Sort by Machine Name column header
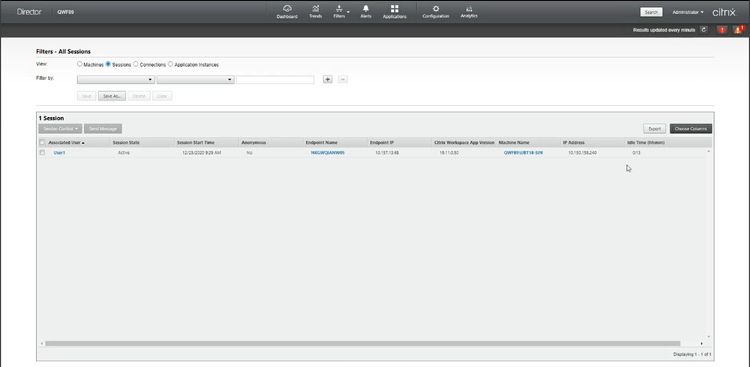Screen dimensions: 750x367 [514, 143]
